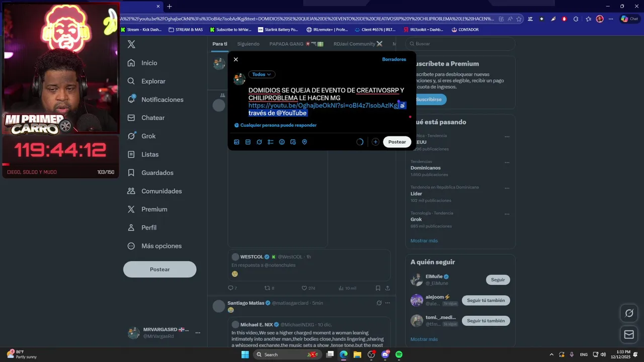Open Notificaciones in sidebar
The image size is (644, 362).
(x=155, y=100)
